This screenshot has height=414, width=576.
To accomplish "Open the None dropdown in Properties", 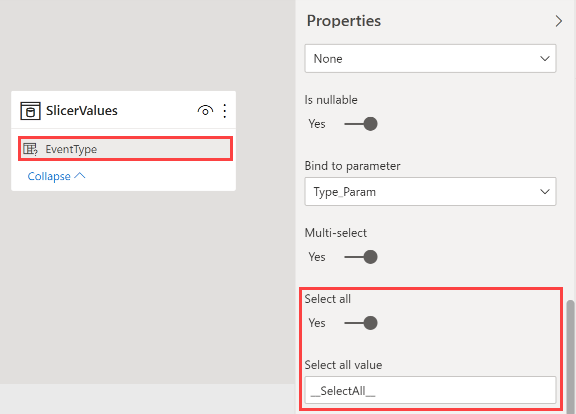I will 430,58.
